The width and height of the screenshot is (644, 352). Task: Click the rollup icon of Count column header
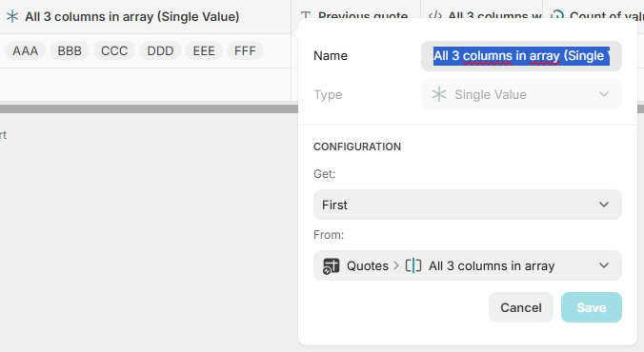coord(557,16)
